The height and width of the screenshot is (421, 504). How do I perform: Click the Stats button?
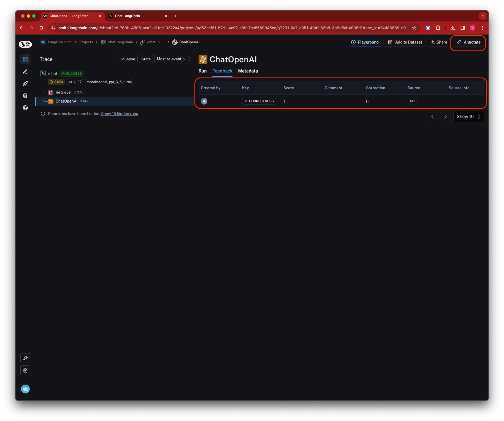[146, 59]
